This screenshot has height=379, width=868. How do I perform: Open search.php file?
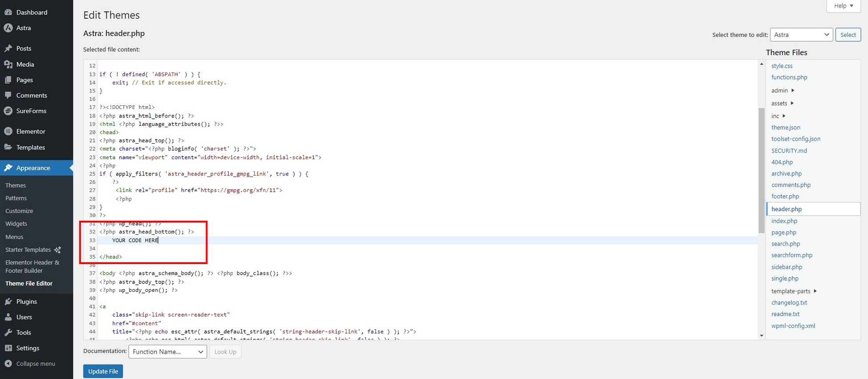[786, 244]
